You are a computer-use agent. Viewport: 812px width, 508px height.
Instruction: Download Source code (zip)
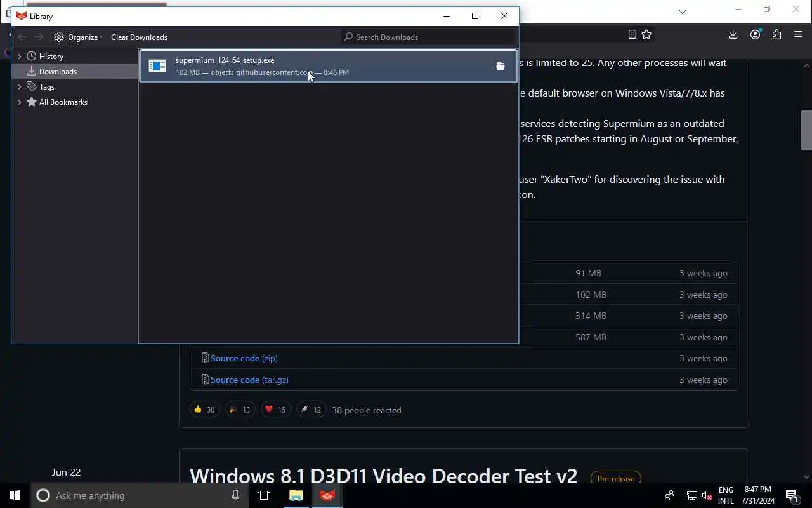tap(244, 358)
